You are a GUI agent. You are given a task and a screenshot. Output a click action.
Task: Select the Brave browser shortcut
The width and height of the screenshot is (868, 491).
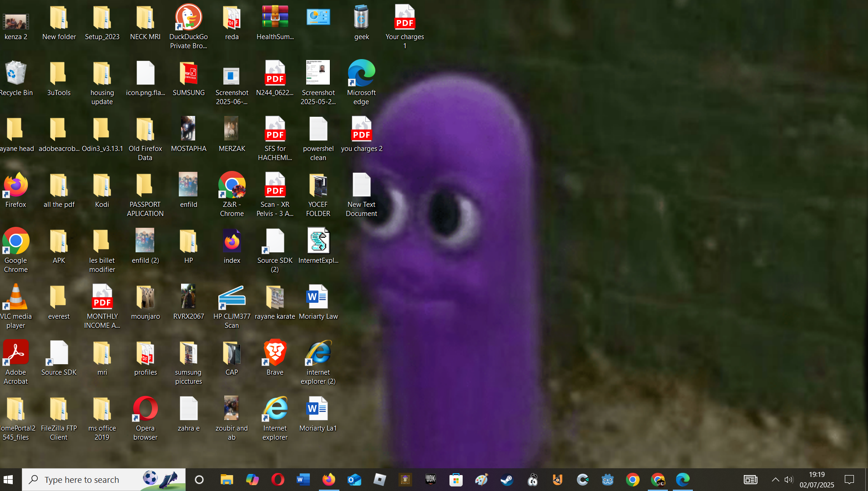(275, 358)
